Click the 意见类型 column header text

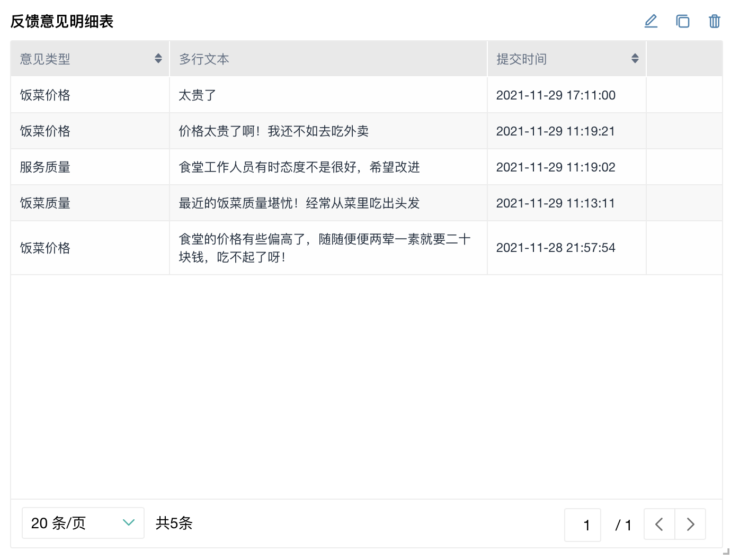[x=46, y=59]
